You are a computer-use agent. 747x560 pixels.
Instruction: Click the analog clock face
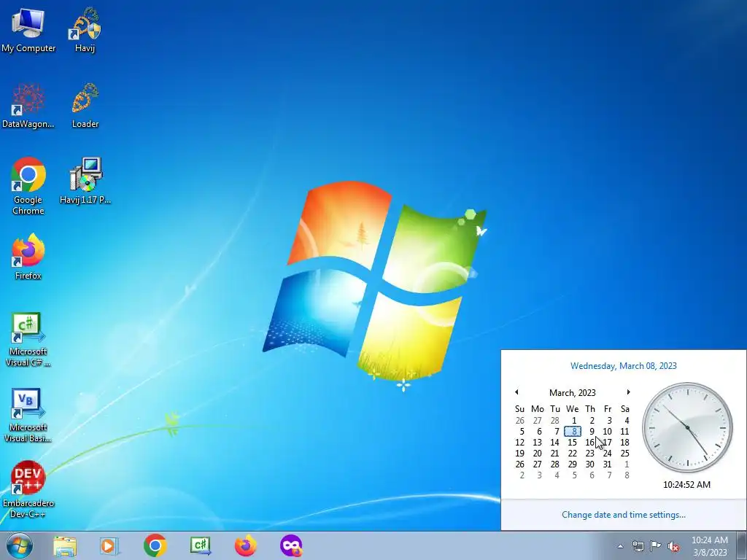coord(687,427)
